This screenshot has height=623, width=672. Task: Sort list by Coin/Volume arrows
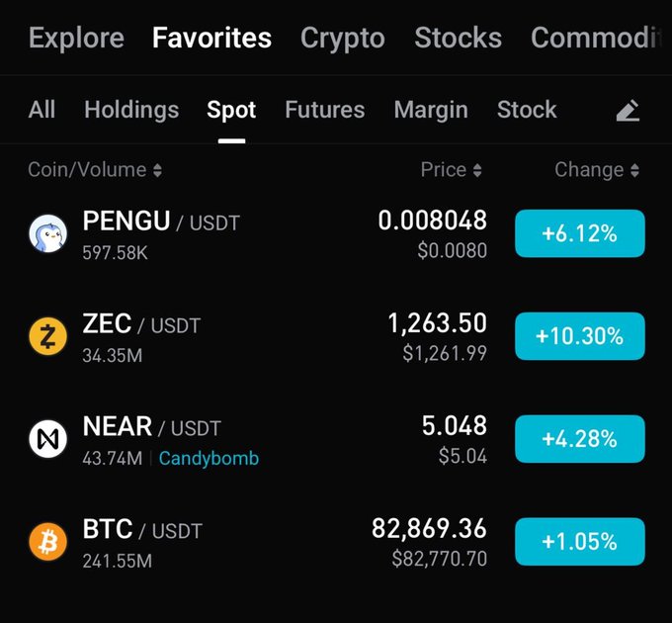pos(157,170)
